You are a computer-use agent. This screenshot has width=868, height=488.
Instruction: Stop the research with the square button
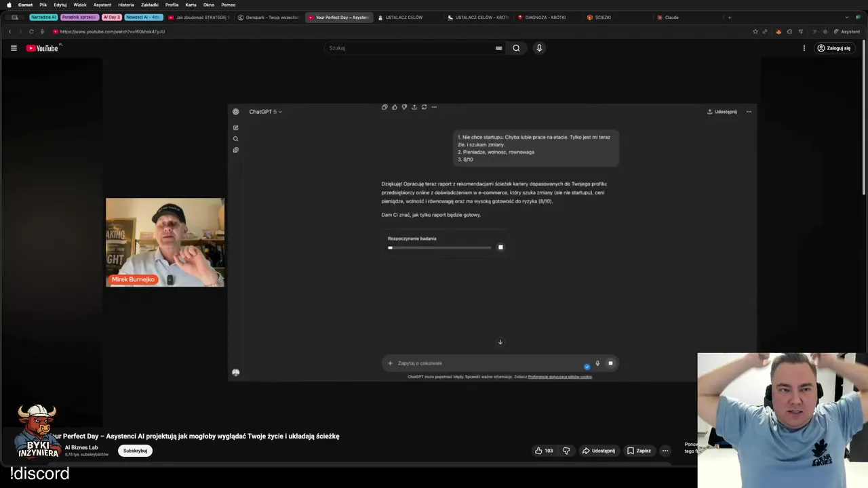click(500, 247)
